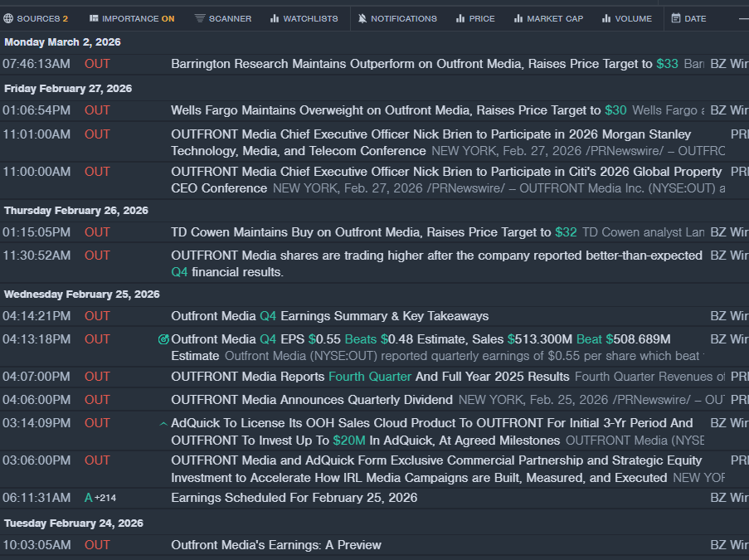Viewport: 749px width, 560px height.
Task: Click the 07:46:13AM timestamp
Action: pos(36,64)
